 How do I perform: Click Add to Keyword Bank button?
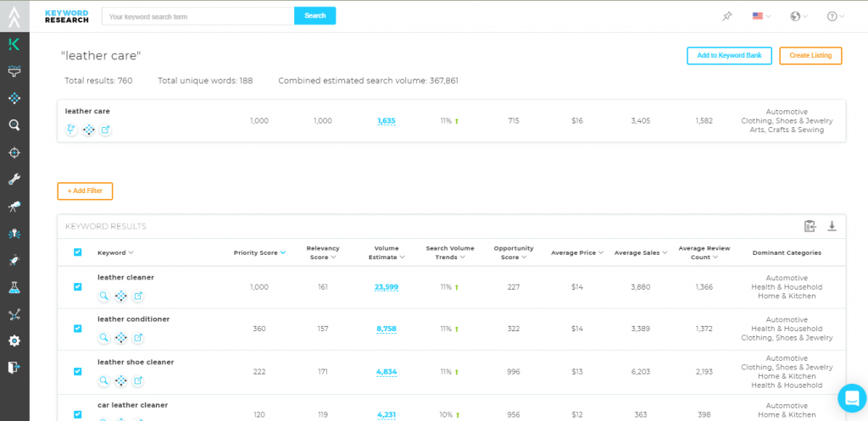[x=729, y=56]
